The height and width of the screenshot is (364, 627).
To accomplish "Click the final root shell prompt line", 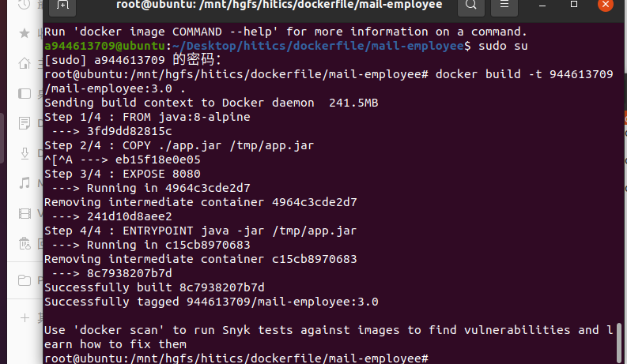I will pyautogui.click(x=237, y=358).
